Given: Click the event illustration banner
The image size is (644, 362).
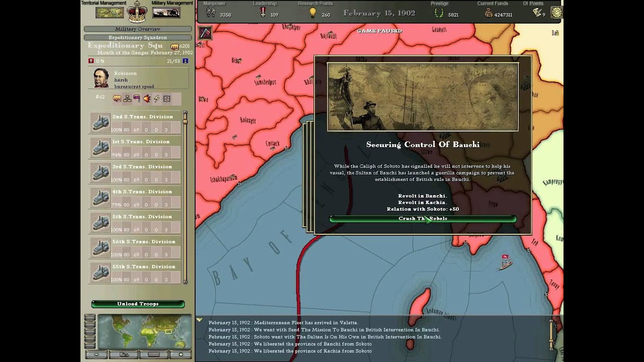Looking at the screenshot, I should click(423, 97).
